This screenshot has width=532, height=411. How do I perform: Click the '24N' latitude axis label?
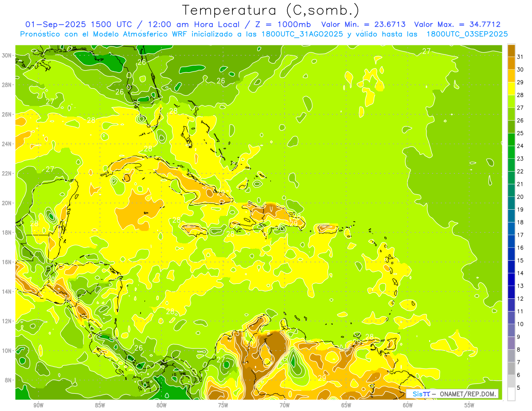(7, 144)
